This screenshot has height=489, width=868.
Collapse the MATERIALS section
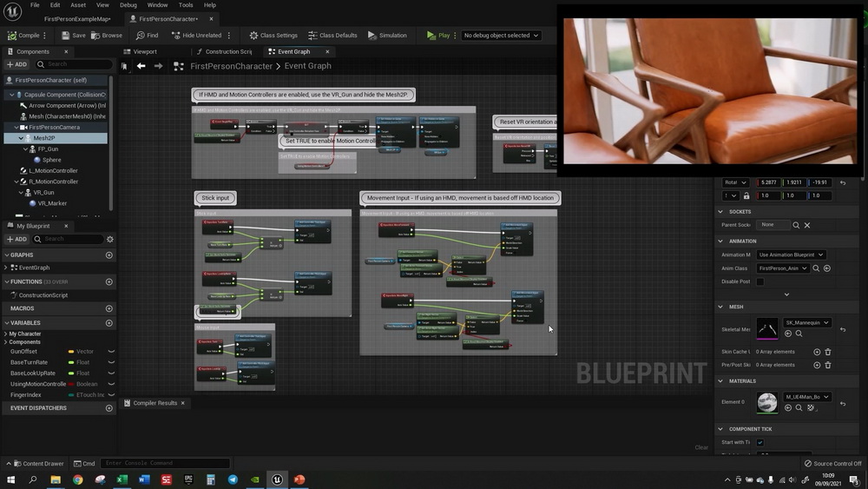[x=720, y=381]
